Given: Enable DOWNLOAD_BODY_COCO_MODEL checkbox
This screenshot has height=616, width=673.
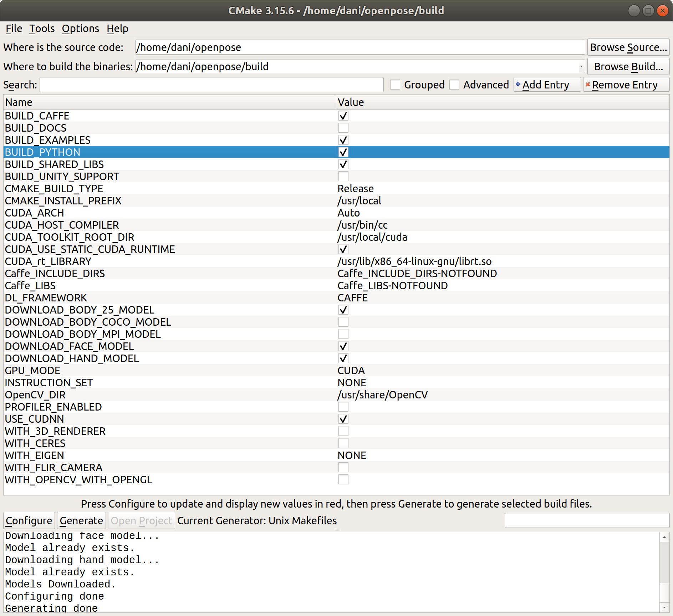Looking at the screenshot, I should [343, 322].
